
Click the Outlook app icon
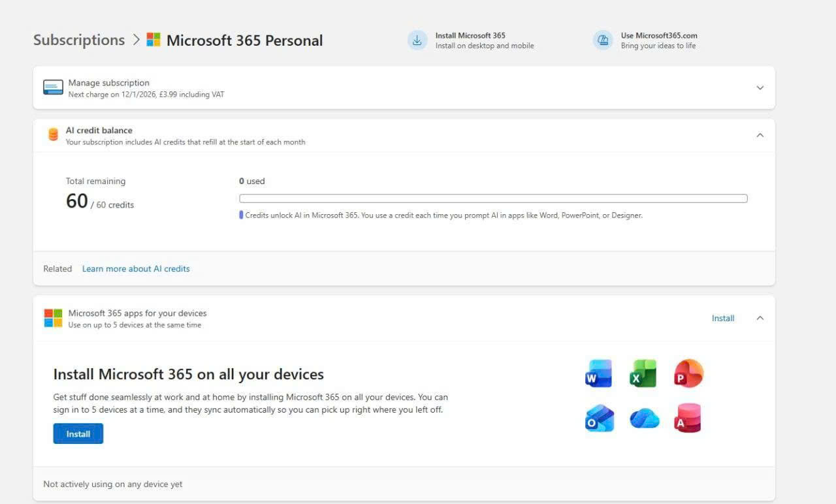(x=599, y=418)
